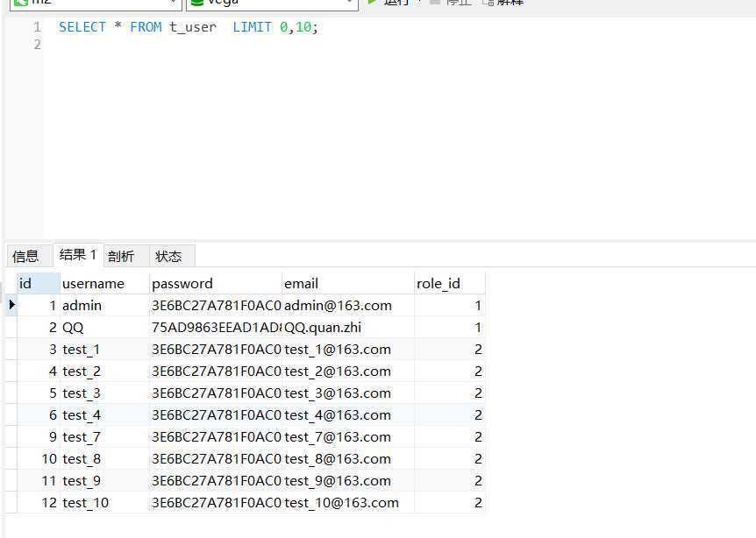
Task: Click the test_4@163.com email cell
Action: click(x=347, y=415)
